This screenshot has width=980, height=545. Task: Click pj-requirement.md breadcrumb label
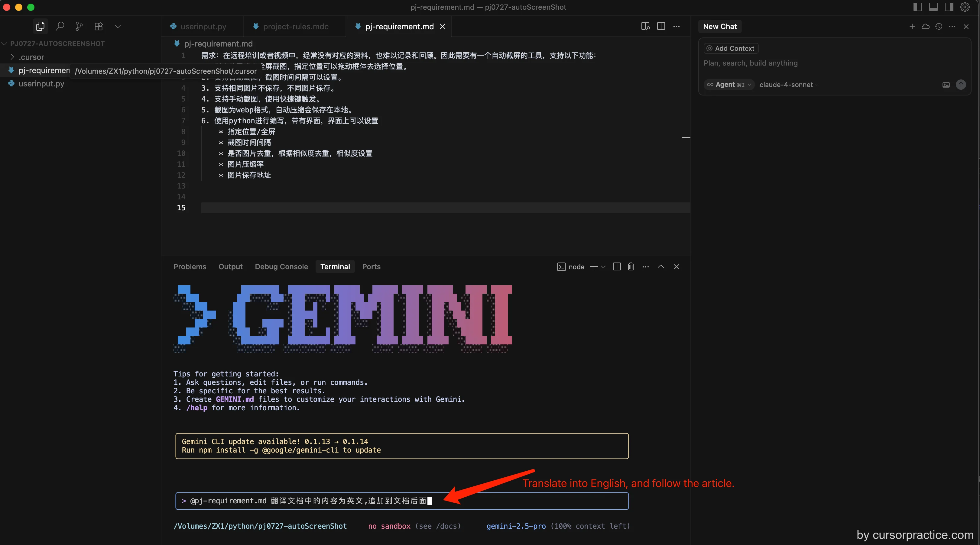[x=218, y=44]
